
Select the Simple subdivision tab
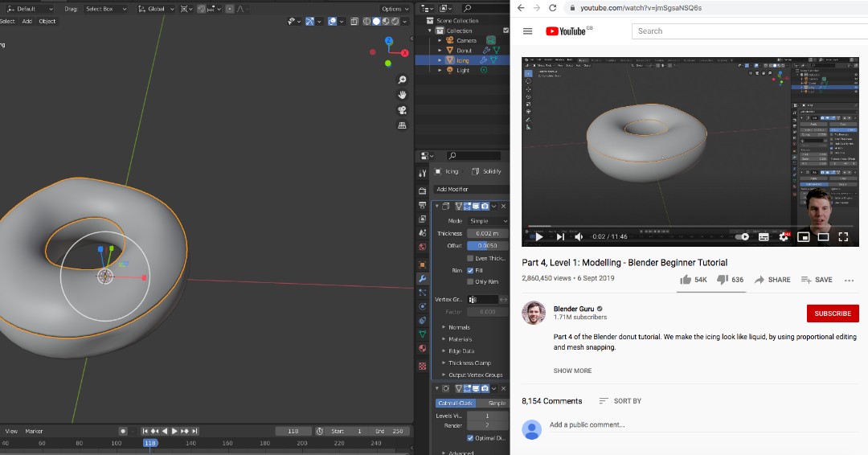click(493, 403)
